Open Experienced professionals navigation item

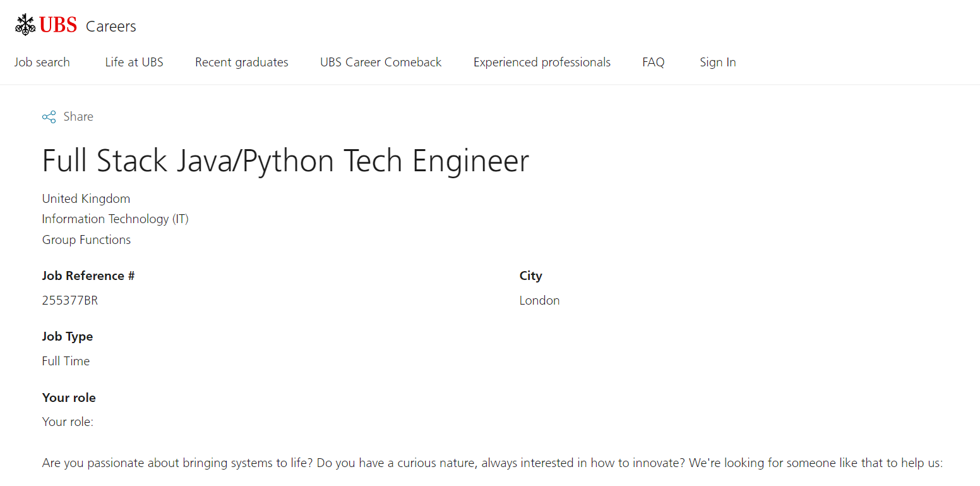coord(542,63)
